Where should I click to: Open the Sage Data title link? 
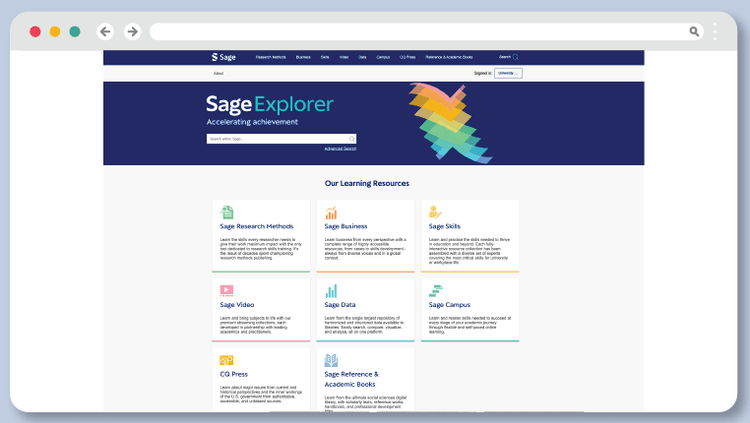(340, 305)
